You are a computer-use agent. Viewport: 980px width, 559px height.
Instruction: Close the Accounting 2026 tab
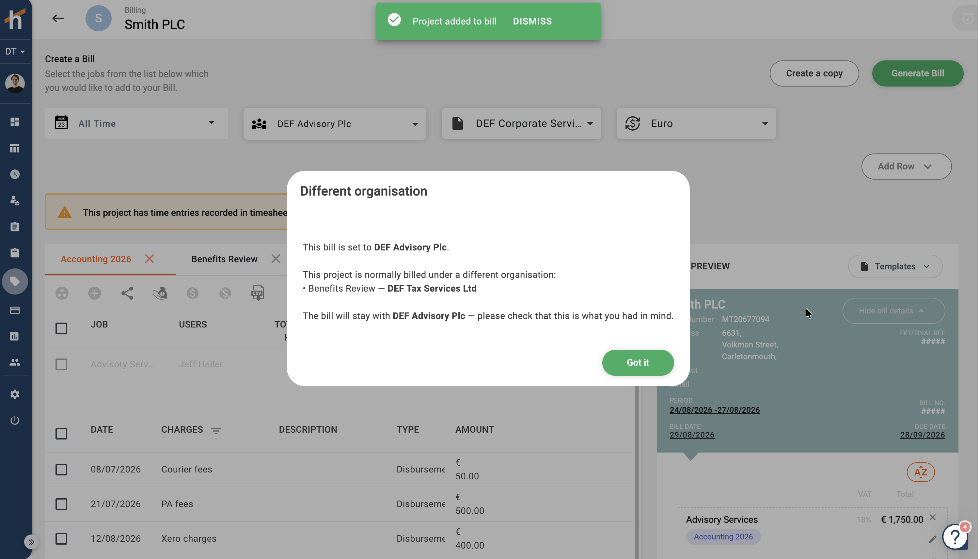tap(149, 259)
